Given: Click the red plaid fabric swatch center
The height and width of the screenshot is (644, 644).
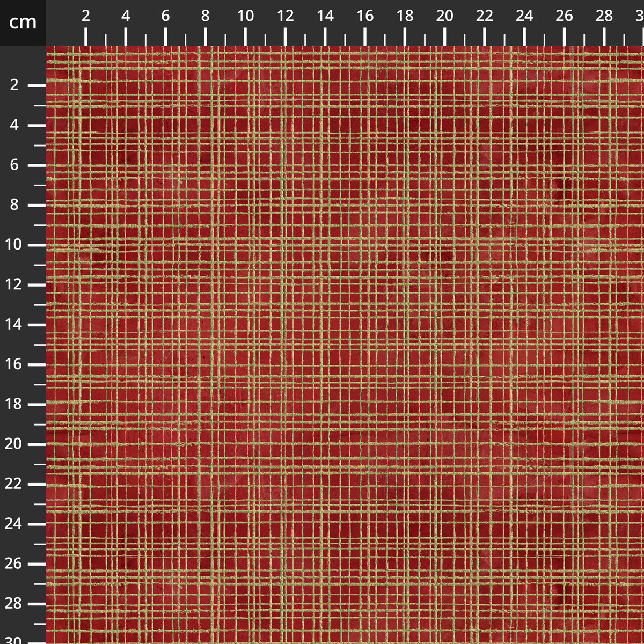Looking at the screenshot, I should coord(345,345).
